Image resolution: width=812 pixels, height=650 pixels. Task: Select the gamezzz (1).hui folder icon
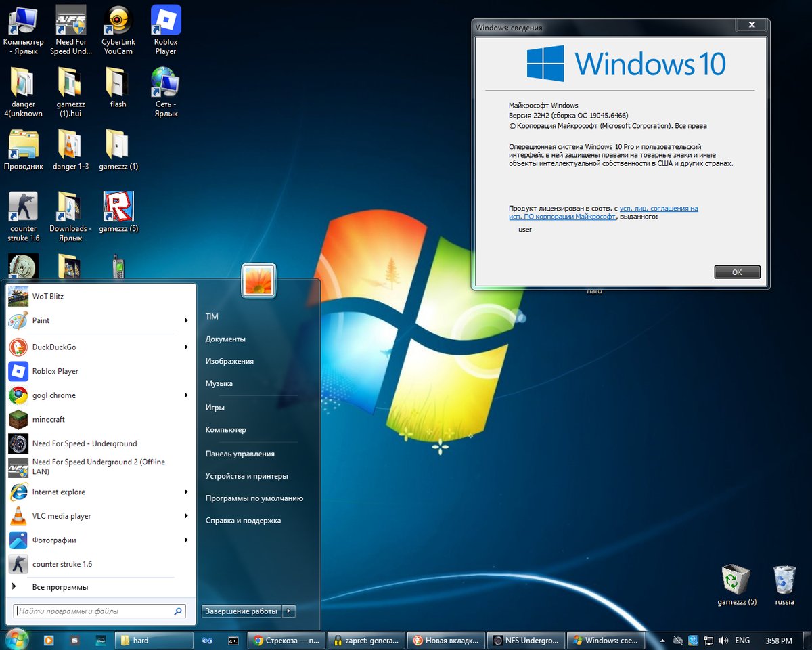pyautogui.click(x=70, y=93)
